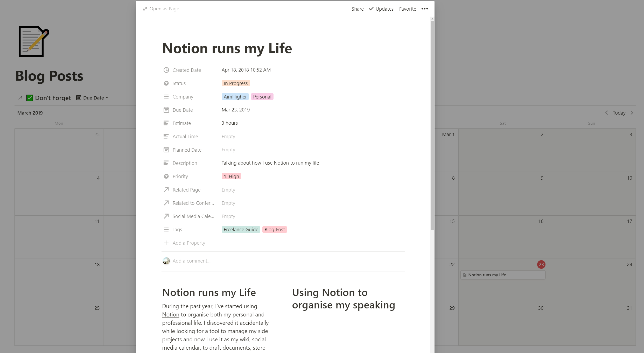Toggle the Updates checkmark in the header
Image resolution: width=644 pixels, height=353 pixels.
371,9
